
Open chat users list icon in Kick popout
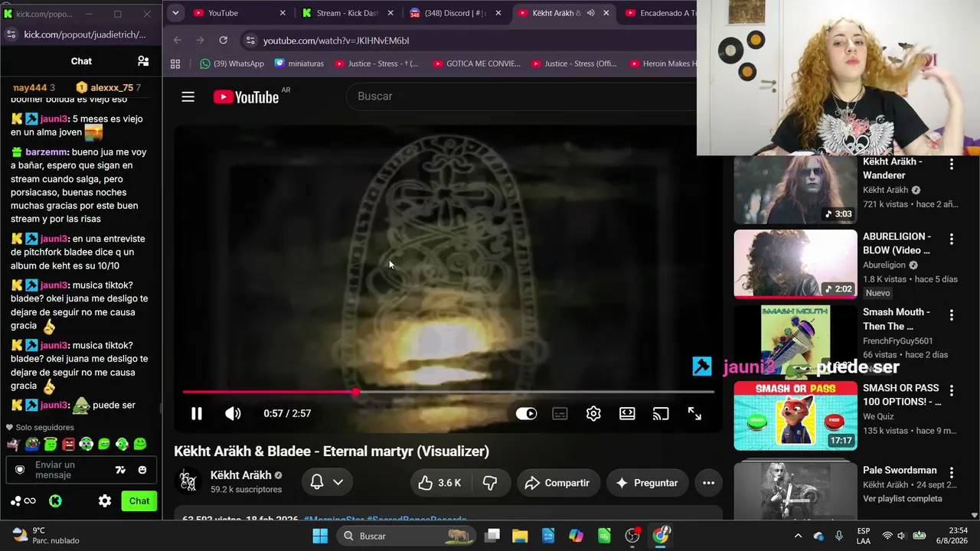point(143,61)
